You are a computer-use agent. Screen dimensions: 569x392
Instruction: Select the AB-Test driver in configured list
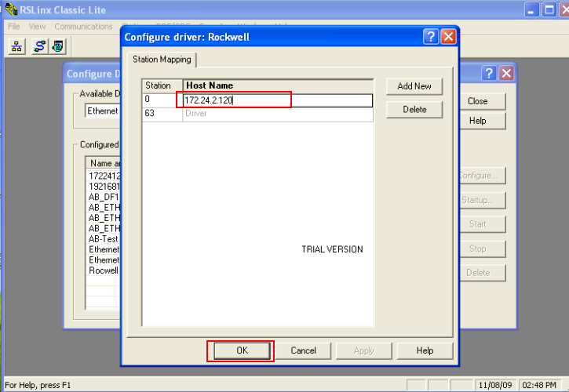pyautogui.click(x=104, y=239)
